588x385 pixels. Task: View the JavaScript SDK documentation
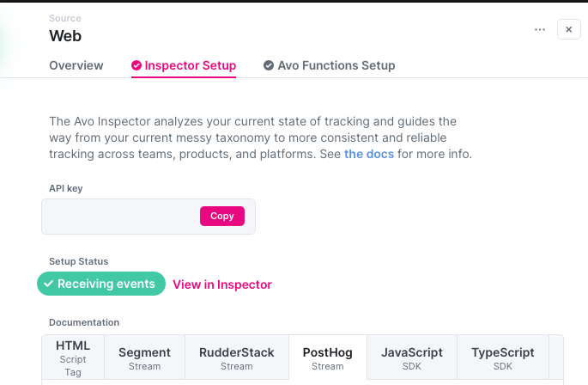click(412, 357)
